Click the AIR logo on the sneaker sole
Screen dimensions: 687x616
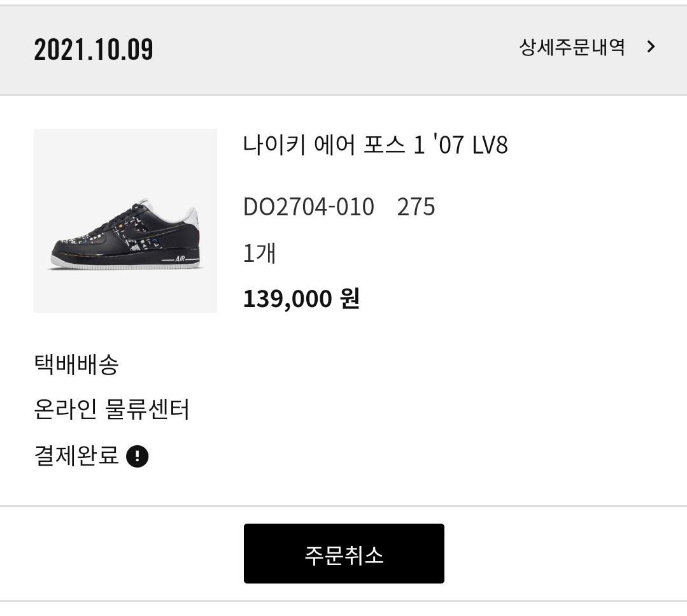click(180, 259)
